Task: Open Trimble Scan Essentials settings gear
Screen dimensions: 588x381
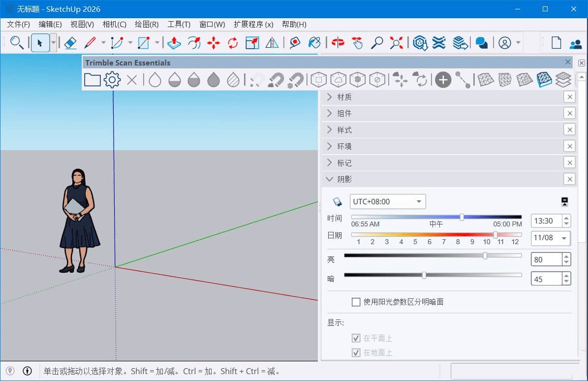Action: [x=112, y=80]
